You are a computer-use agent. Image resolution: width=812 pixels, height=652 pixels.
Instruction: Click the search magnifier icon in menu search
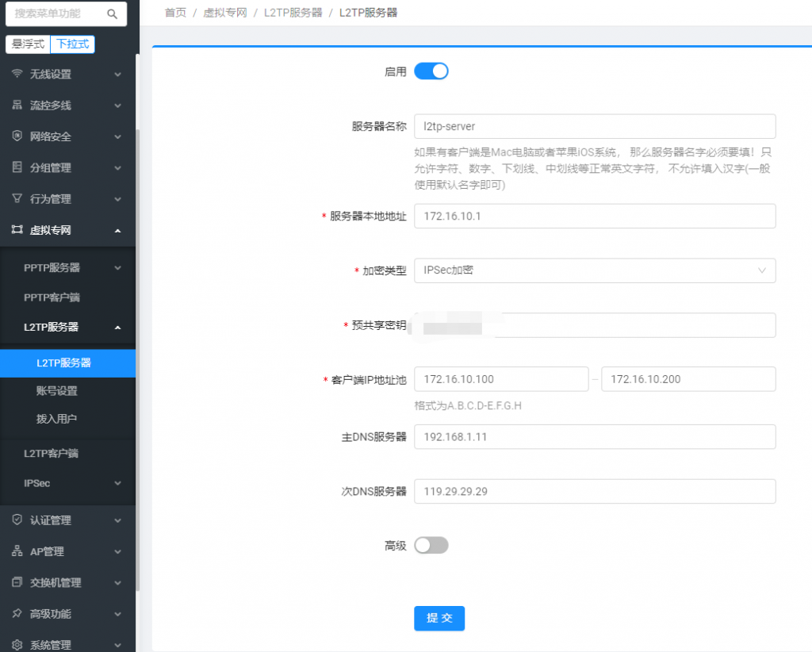point(112,14)
